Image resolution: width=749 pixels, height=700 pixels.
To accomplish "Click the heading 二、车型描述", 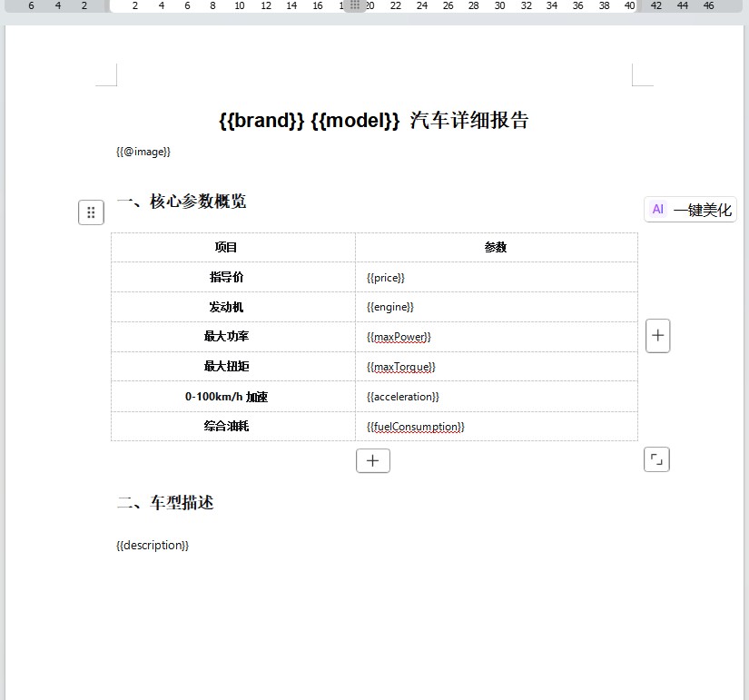I will [165, 503].
